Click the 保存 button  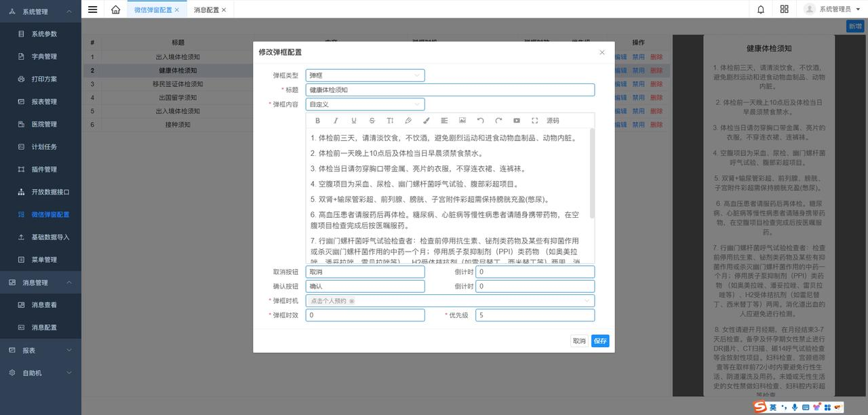[x=600, y=341]
